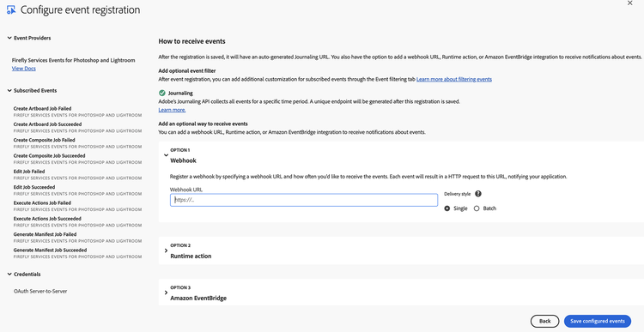This screenshot has width=644, height=332.
Task: Expand the Option 2 Runtime action panel
Action: click(166, 251)
